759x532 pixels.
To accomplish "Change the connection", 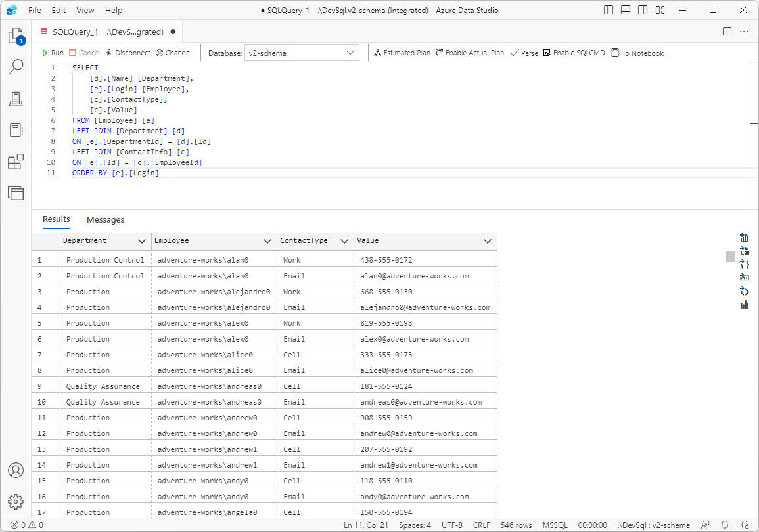I will [x=173, y=53].
